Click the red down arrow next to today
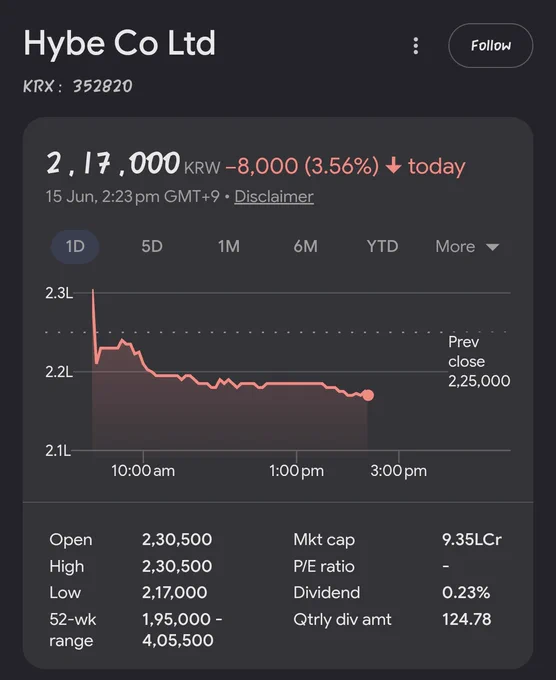 [x=393, y=165]
